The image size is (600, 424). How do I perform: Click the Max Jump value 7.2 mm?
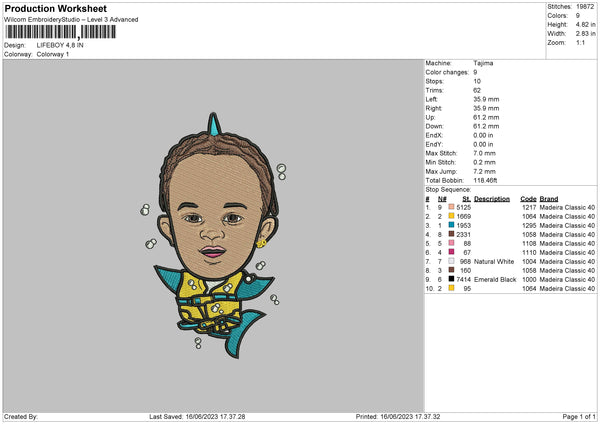(x=484, y=171)
